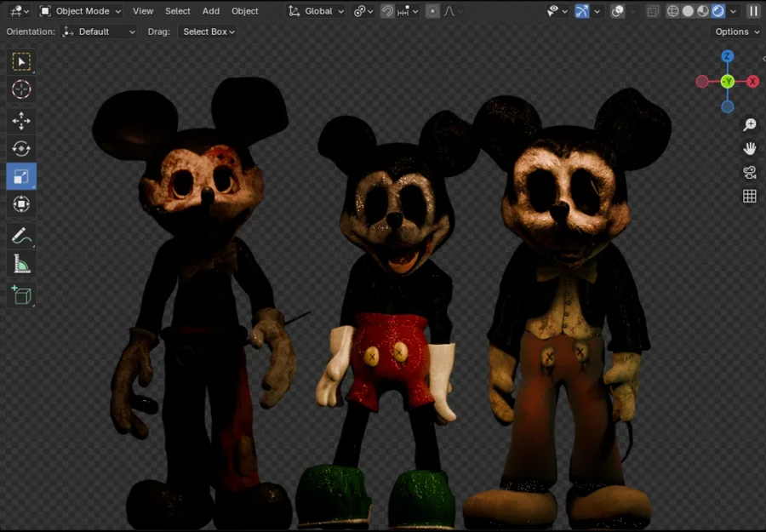Select the Rotate tool
Viewport: 766px width, 532px height.
[21, 149]
